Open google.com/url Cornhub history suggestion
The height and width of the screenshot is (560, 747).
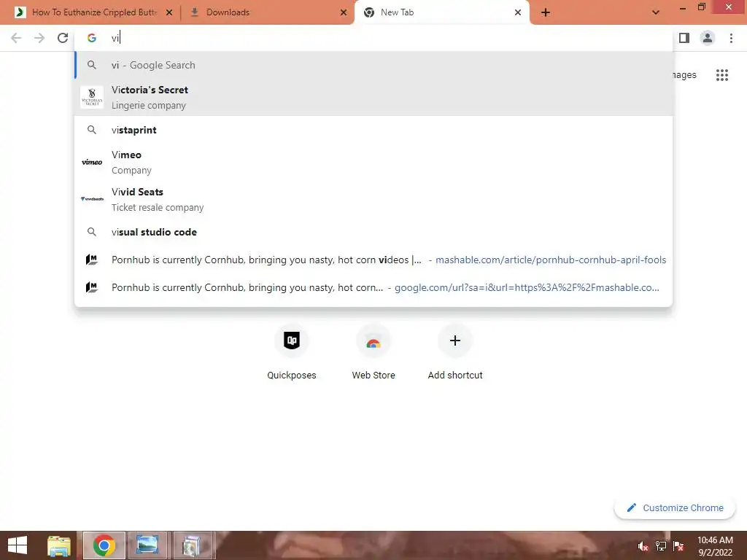[x=374, y=287]
